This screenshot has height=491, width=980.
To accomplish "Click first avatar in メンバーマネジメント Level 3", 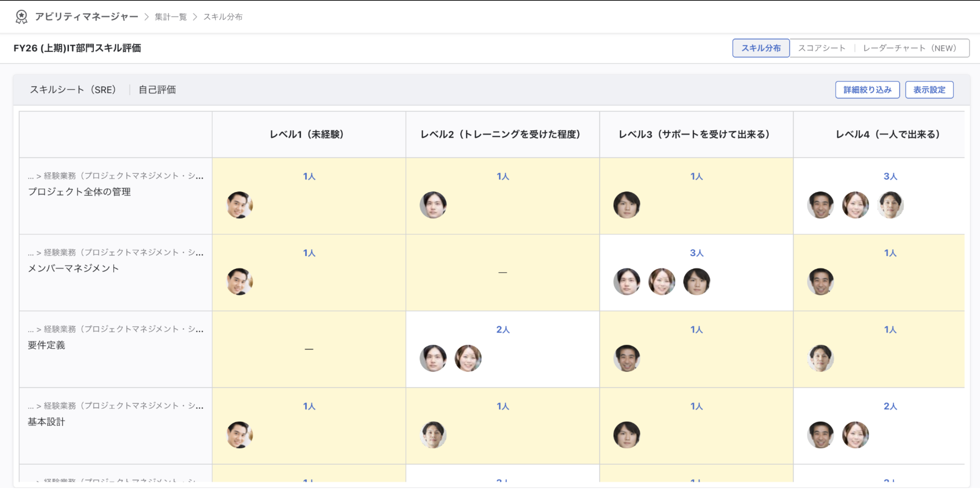I will [x=627, y=281].
